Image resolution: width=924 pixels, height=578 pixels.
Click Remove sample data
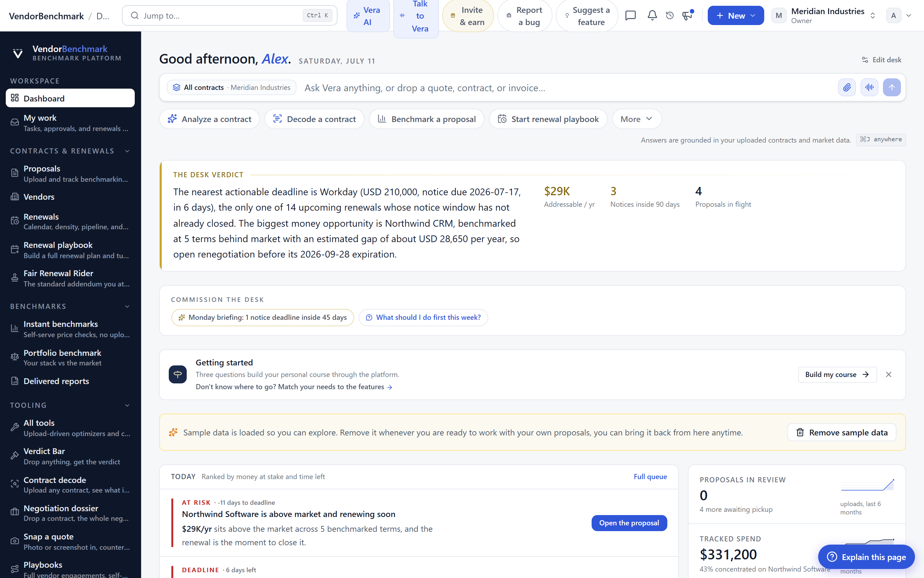842,432
